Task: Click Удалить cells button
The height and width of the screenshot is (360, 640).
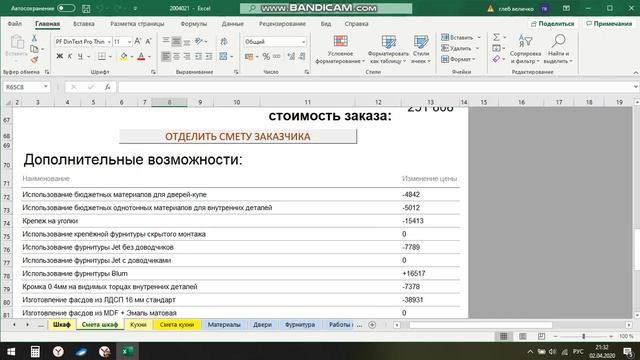Action: click(456, 48)
